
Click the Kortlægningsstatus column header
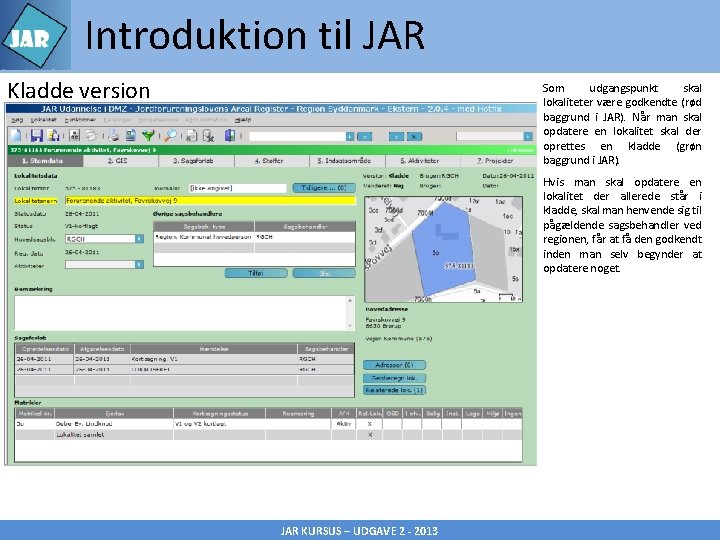[x=219, y=413]
